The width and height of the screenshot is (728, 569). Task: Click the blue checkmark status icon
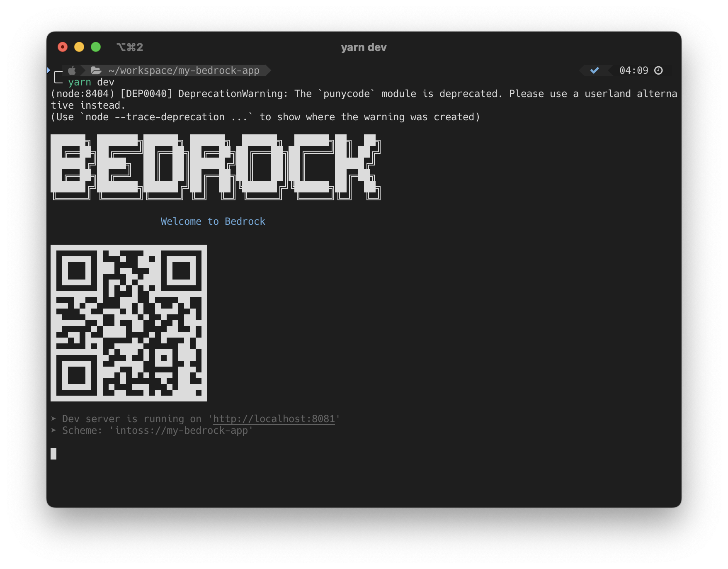(595, 71)
